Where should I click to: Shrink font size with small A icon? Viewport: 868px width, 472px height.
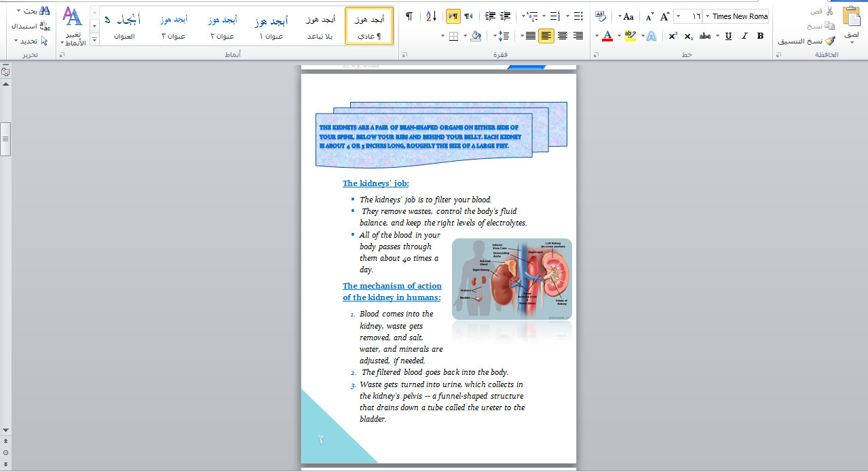(649, 16)
